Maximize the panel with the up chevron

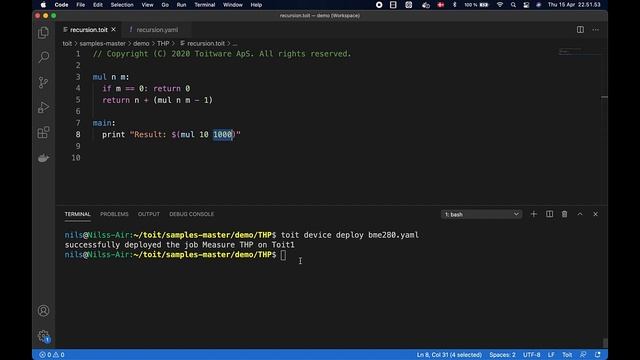coord(580,214)
